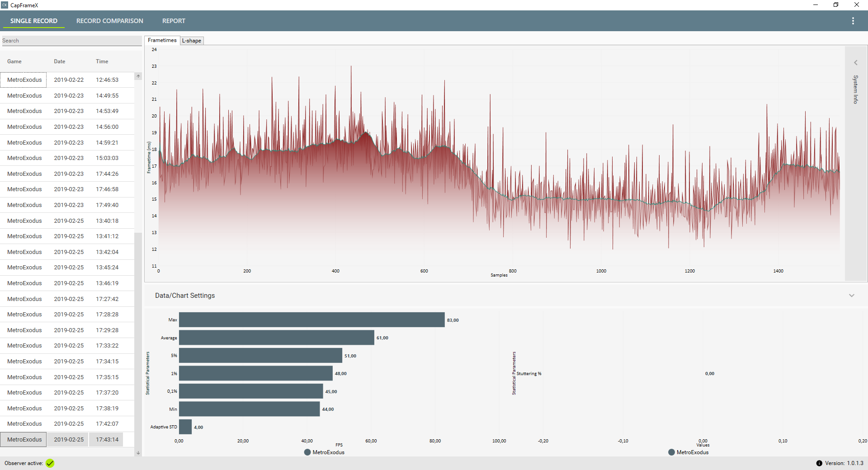Click the Max FPS bar
The width and height of the screenshot is (868, 470).
tap(312, 320)
